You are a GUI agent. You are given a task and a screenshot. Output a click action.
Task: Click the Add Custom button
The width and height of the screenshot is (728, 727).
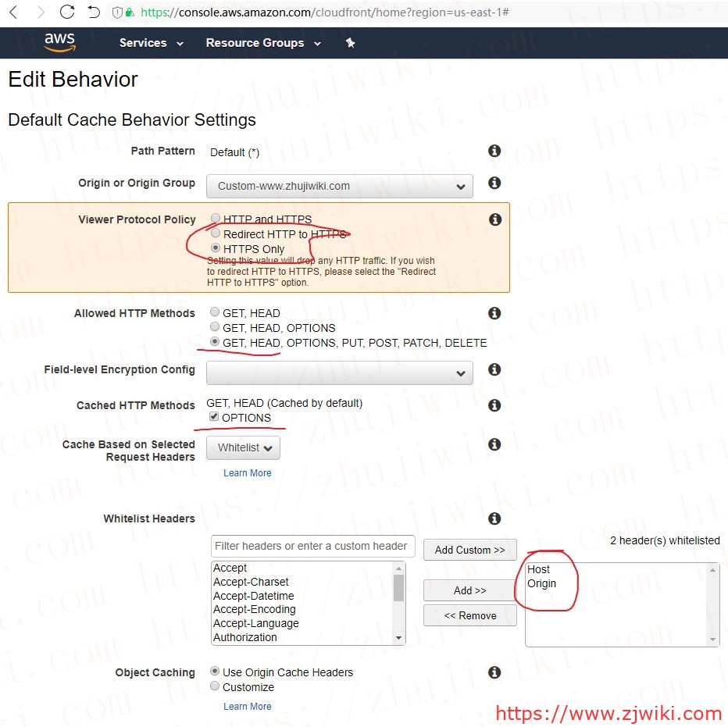469,550
